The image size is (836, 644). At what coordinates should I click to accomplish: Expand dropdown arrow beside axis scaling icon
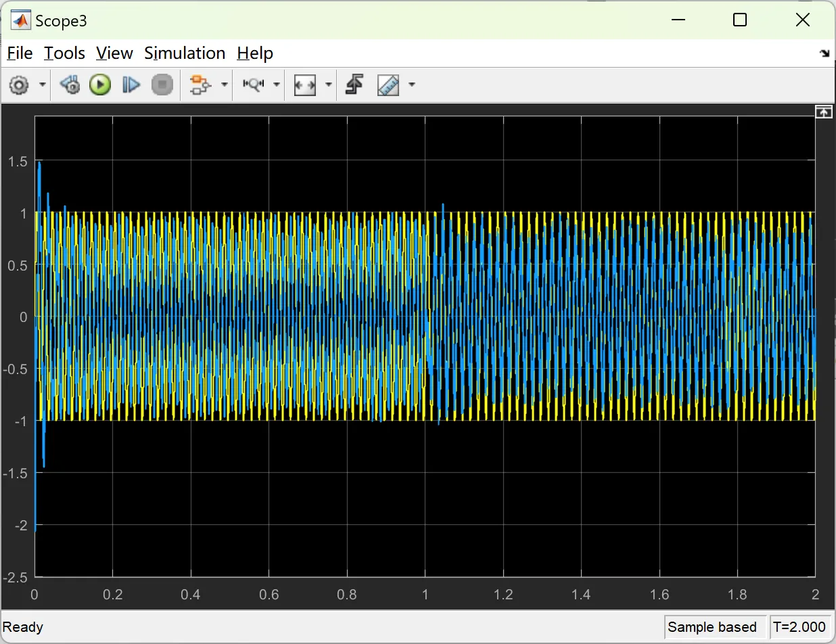(x=329, y=85)
